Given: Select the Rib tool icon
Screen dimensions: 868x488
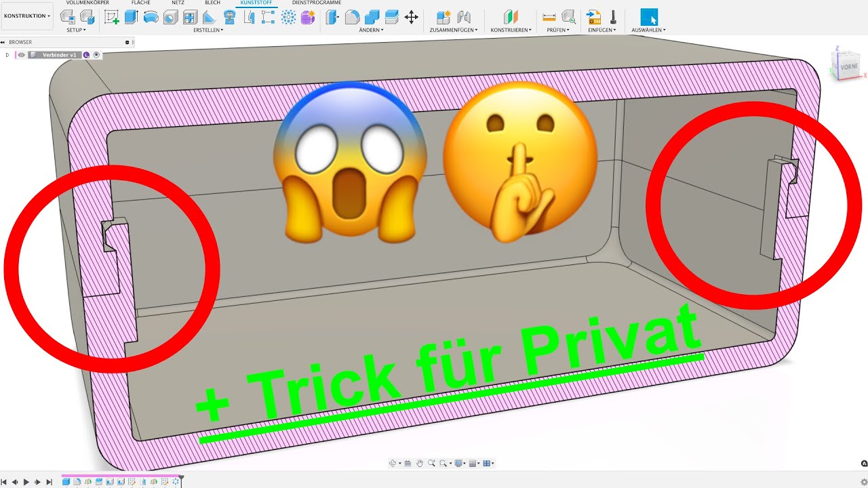Looking at the screenshot, I should click(x=210, y=18).
